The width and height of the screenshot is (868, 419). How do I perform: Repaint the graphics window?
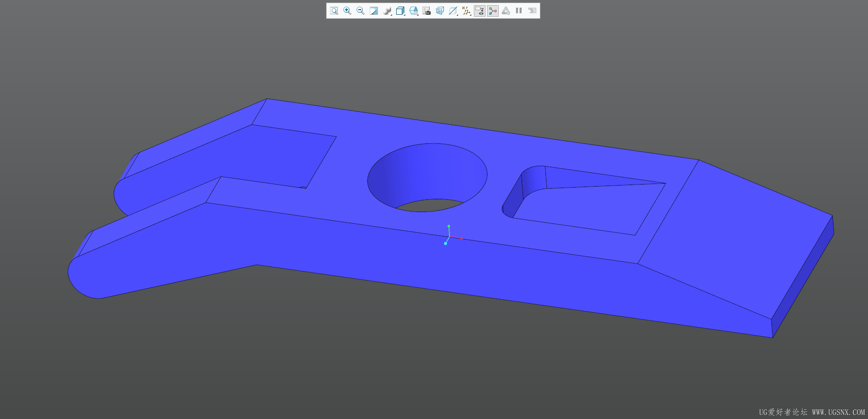[374, 11]
